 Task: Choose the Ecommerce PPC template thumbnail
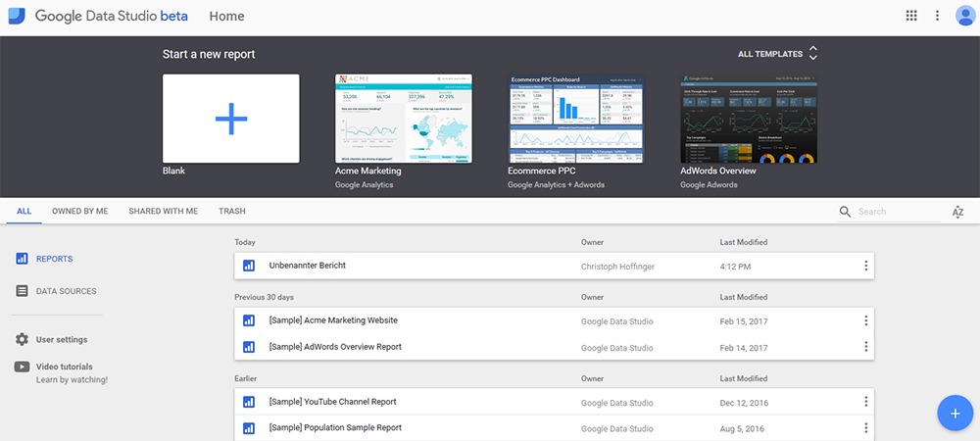[576, 119]
